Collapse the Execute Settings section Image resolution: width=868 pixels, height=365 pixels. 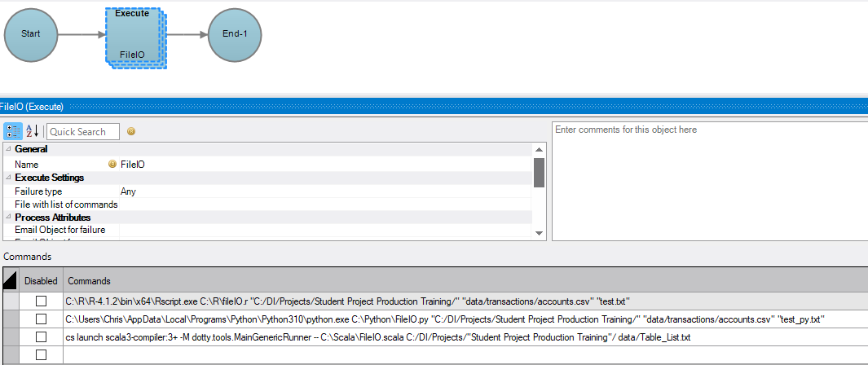(8, 178)
